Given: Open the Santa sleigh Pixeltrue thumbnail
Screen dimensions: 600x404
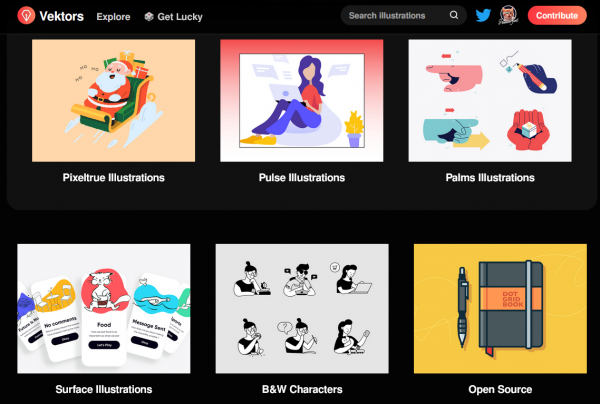Looking at the screenshot, I should [x=114, y=101].
